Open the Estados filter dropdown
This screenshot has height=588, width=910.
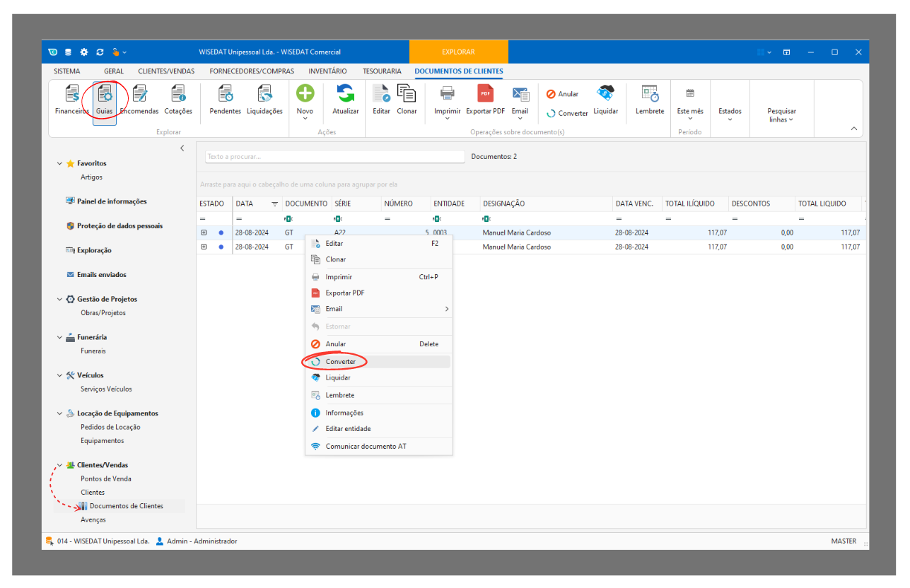[x=730, y=113]
